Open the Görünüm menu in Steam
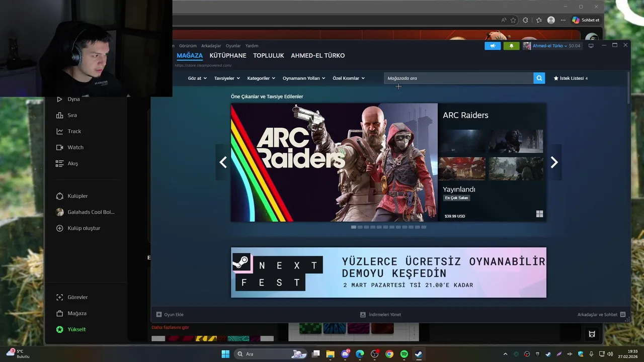This screenshot has width=644, height=362. click(188, 46)
